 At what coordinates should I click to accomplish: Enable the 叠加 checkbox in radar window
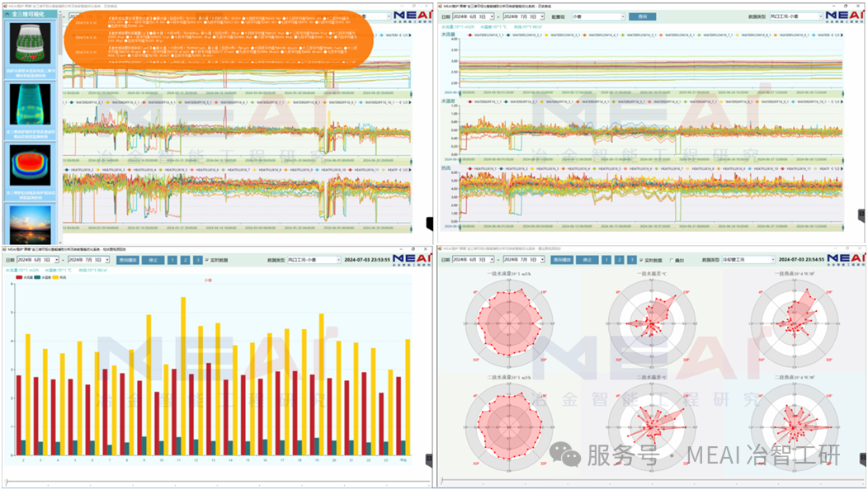tap(672, 260)
